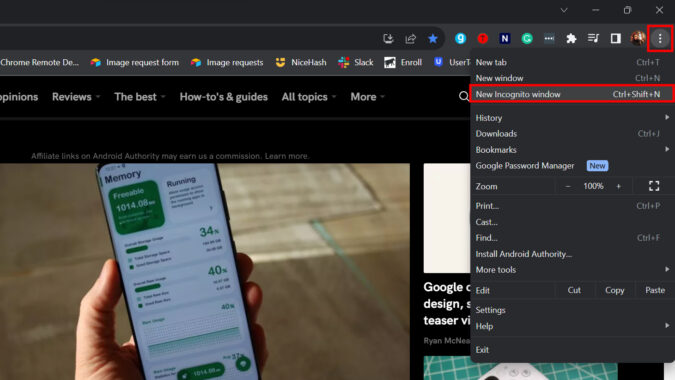
Task: Expand the All topics dropdown
Action: [x=309, y=97]
